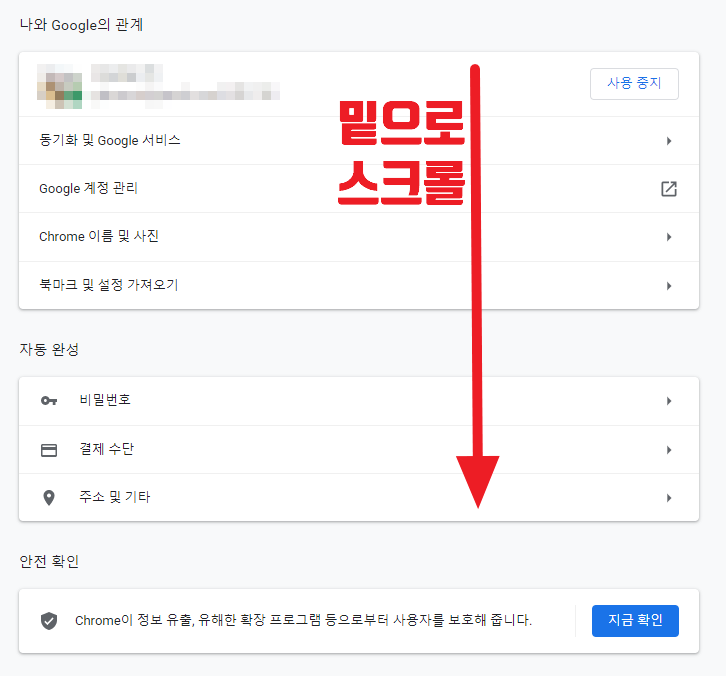Click the shield icon in 안전 확인
Screen dimensions: 726x676
coord(49,621)
